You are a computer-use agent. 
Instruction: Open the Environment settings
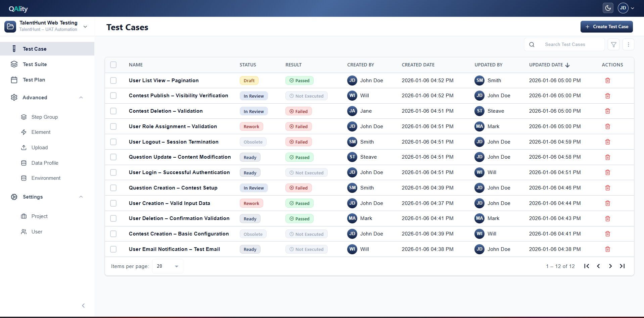[x=46, y=178]
